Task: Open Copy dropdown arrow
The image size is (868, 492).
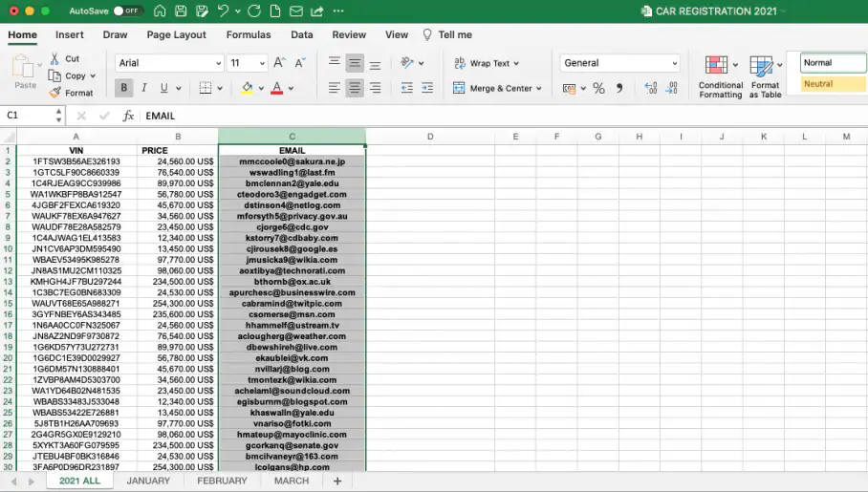Action: [x=93, y=75]
